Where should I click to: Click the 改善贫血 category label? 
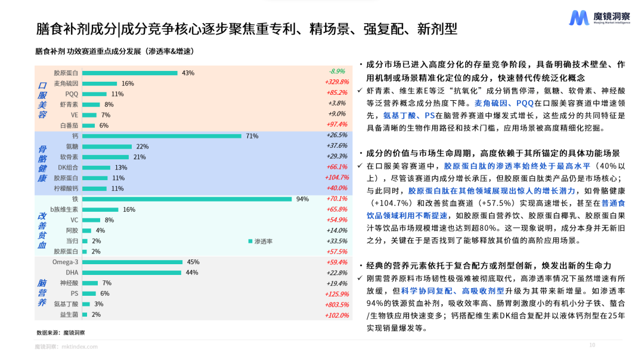coord(42,230)
